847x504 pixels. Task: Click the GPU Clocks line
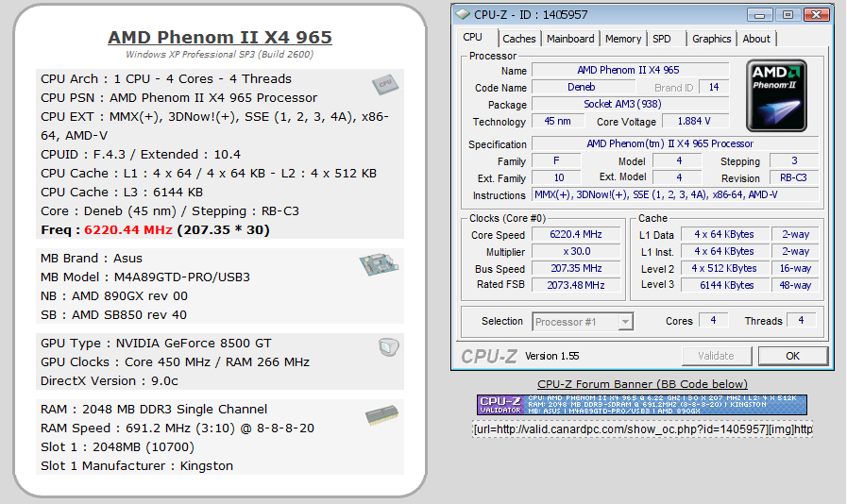pos(175,361)
